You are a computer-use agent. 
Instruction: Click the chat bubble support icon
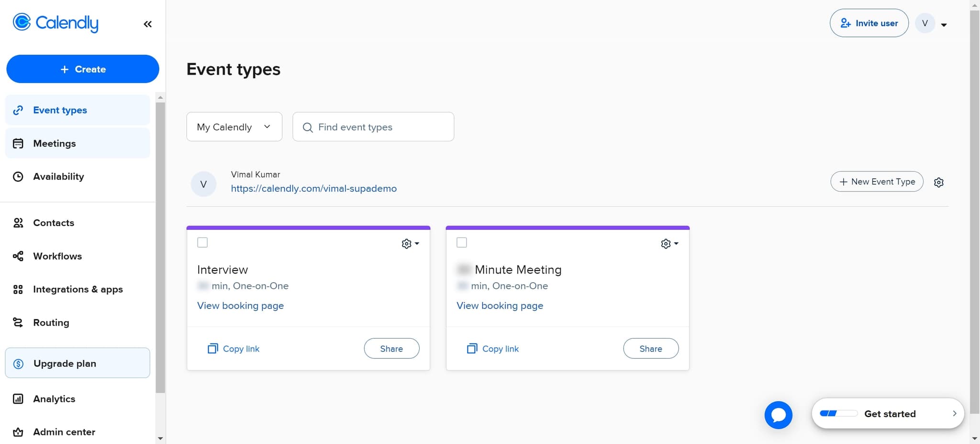pos(778,414)
